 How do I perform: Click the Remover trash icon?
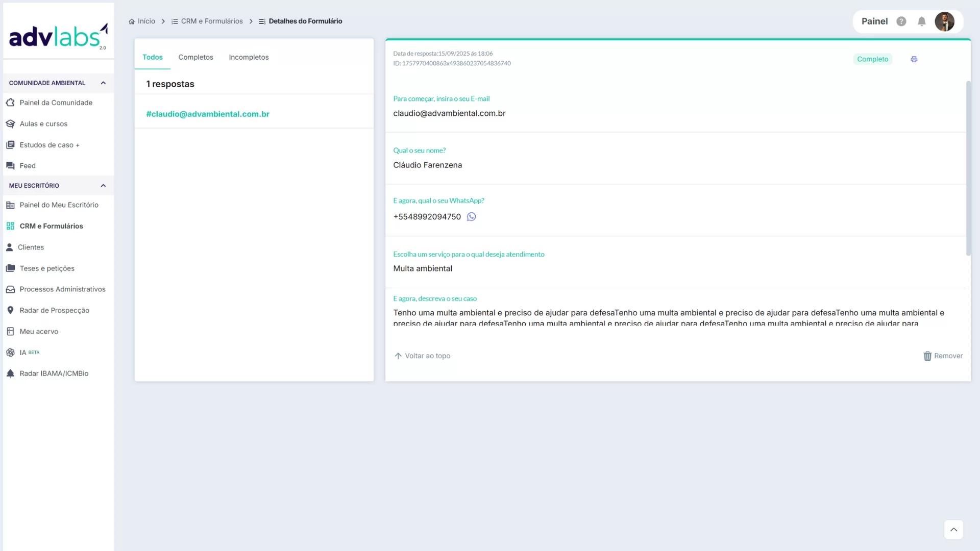pyautogui.click(x=927, y=356)
